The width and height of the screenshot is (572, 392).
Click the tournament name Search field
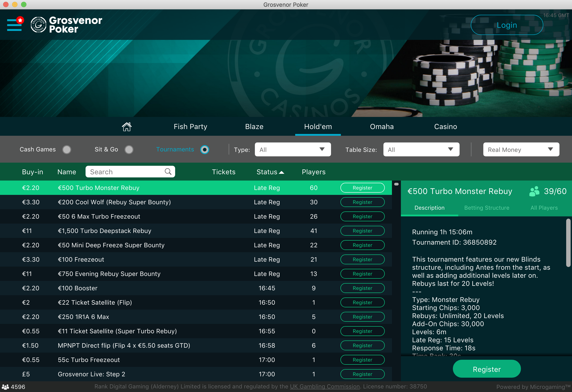click(x=130, y=172)
